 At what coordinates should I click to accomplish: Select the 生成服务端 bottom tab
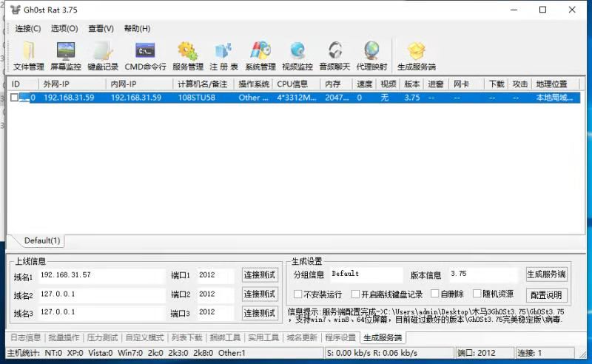[383, 337]
